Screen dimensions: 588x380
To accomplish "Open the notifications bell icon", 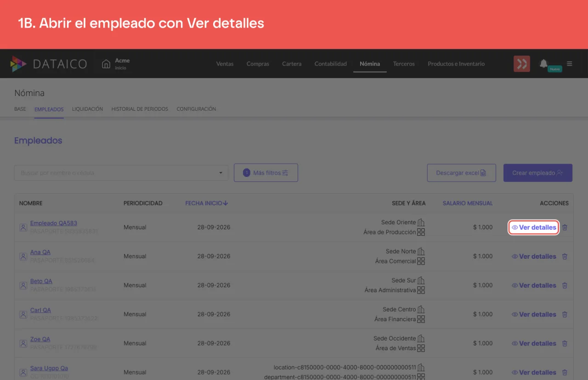I will click(544, 63).
